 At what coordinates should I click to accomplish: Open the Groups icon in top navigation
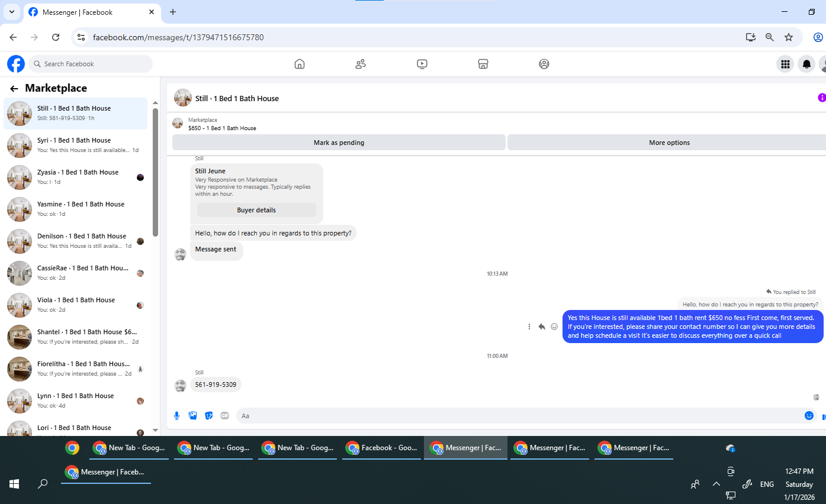coord(544,64)
